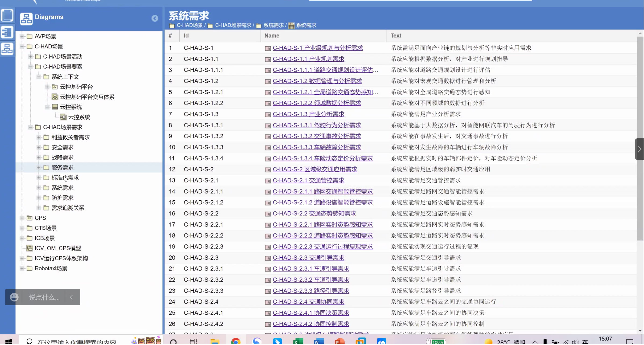The width and height of the screenshot is (644, 345).
Task: Open the second sidebar panel icon
Action: (x=7, y=32)
